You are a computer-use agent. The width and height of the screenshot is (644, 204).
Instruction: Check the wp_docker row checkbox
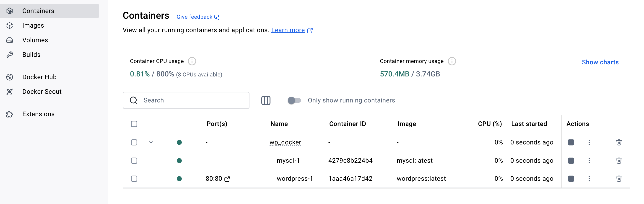134,142
